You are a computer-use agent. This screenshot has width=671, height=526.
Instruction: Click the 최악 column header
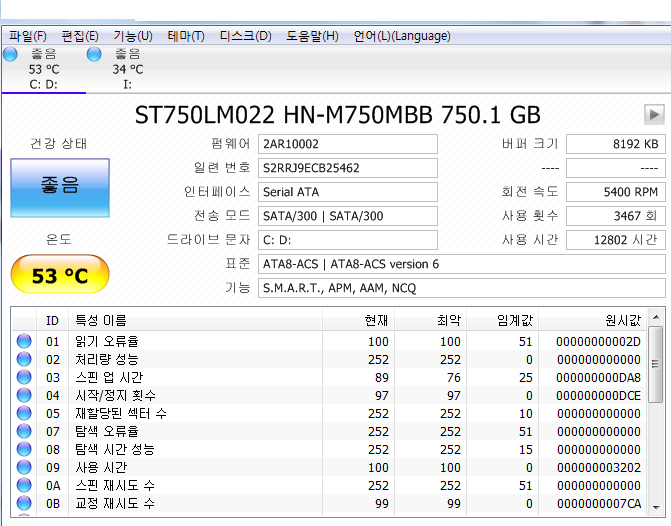(x=431, y=320)
